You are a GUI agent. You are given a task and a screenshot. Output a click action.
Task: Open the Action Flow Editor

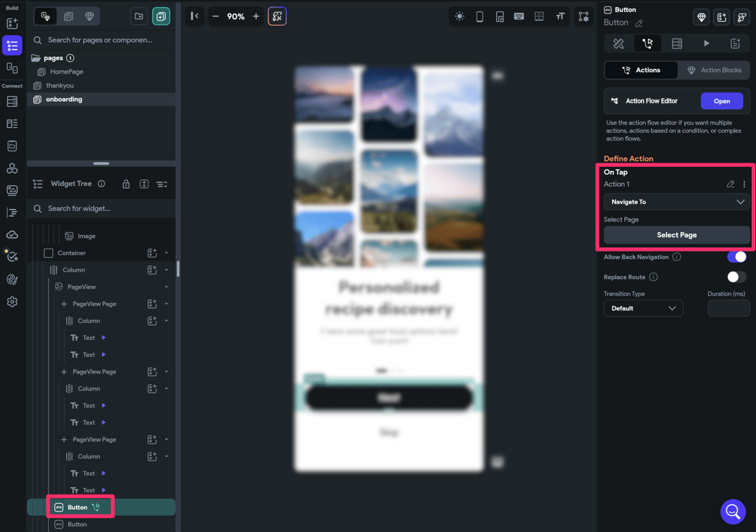click(722, 101)
